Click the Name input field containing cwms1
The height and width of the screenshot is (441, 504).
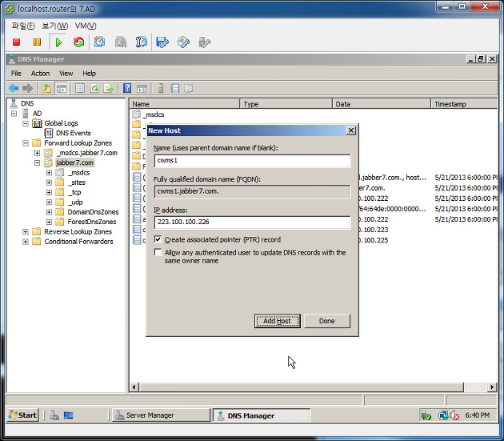click(x=252, y=161)
